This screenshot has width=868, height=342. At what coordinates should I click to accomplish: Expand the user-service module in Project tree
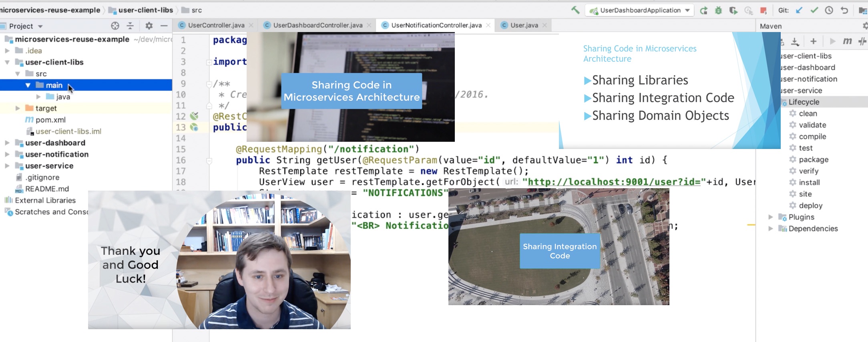point(7,166)
